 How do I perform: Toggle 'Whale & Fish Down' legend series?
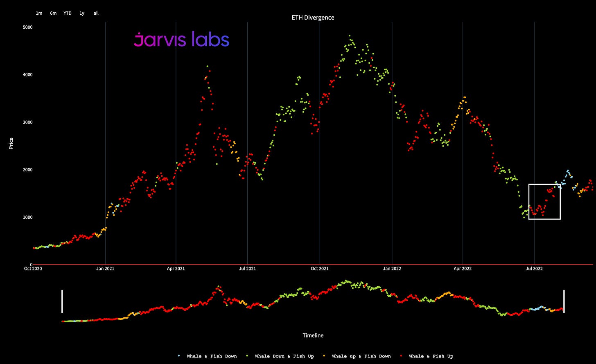(x=208, y=356)
